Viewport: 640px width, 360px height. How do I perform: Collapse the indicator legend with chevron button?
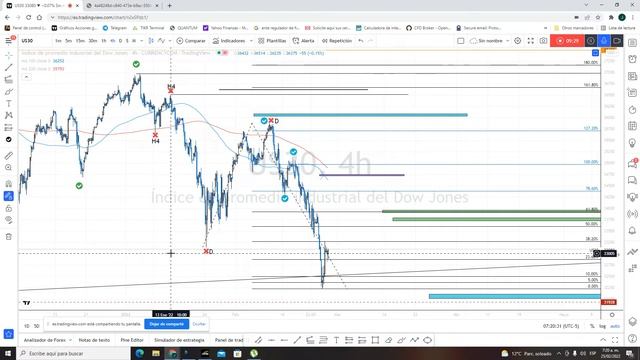click(x=26, y=77)
